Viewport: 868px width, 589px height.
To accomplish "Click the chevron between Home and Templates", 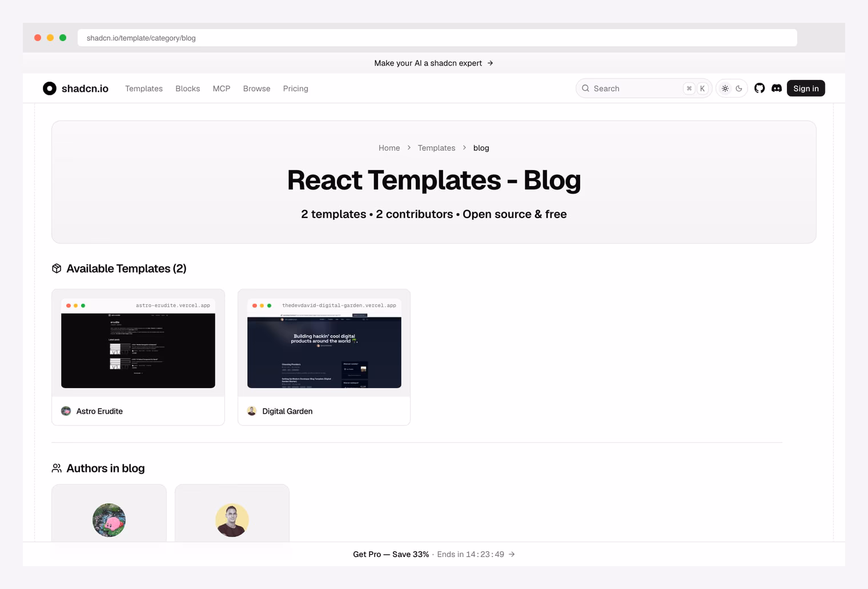I will (x=409, y=148).
